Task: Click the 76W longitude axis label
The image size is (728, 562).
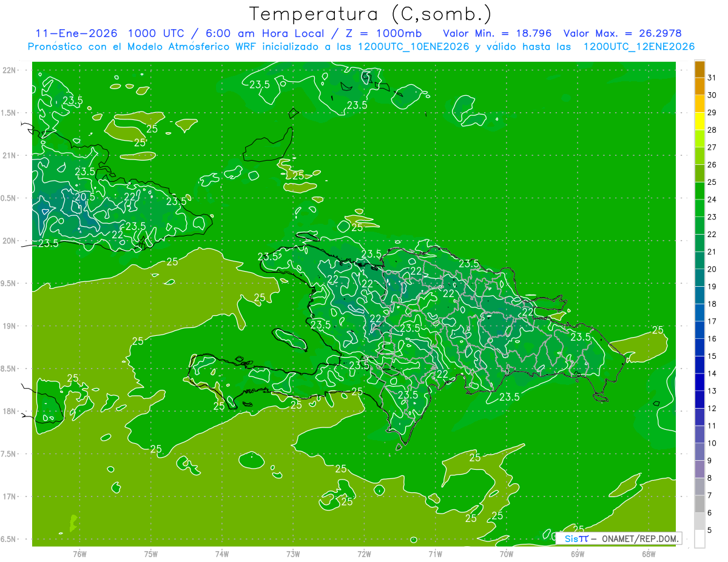Action: tap(79, 554)
